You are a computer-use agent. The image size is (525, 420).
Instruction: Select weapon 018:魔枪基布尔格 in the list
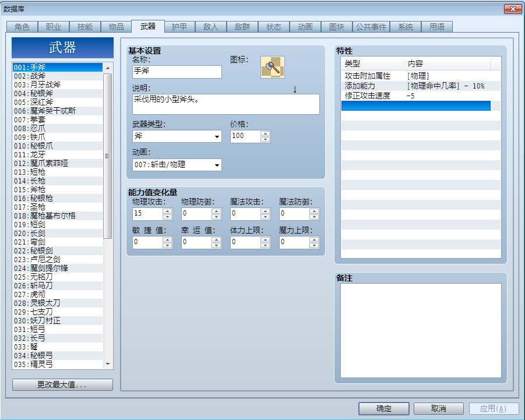point(57,216)
